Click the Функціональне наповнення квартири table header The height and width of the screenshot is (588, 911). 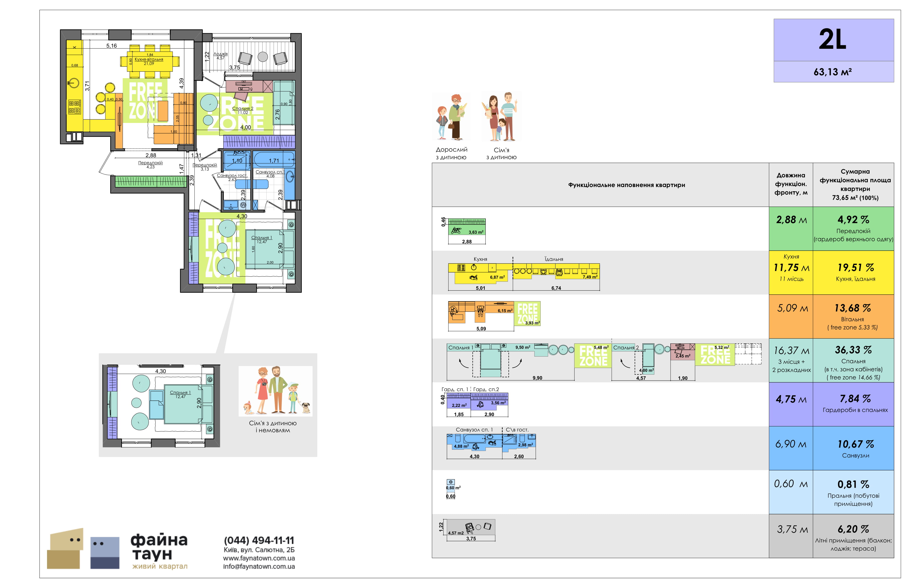coord(626,185)
